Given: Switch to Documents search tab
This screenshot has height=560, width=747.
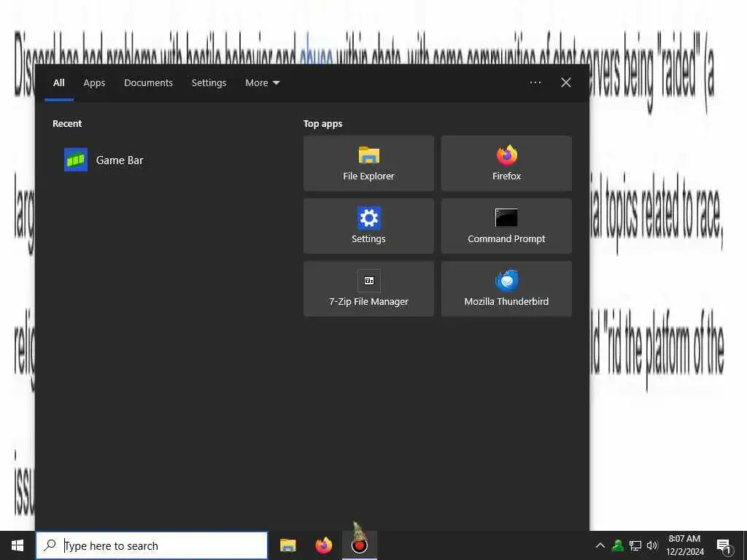Looking at the screenshot, I should pyautogui.click(x=148, y=83).
